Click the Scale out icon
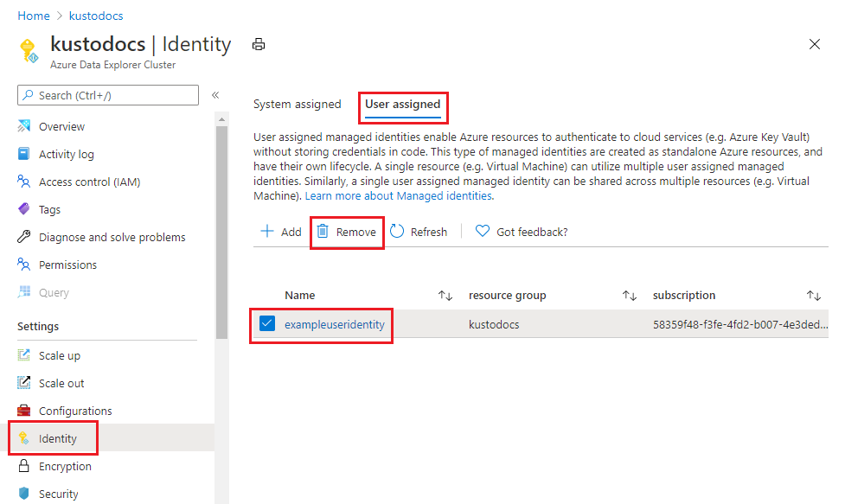The height and width of the screenshot is (504, 845). tap(23, 383)
